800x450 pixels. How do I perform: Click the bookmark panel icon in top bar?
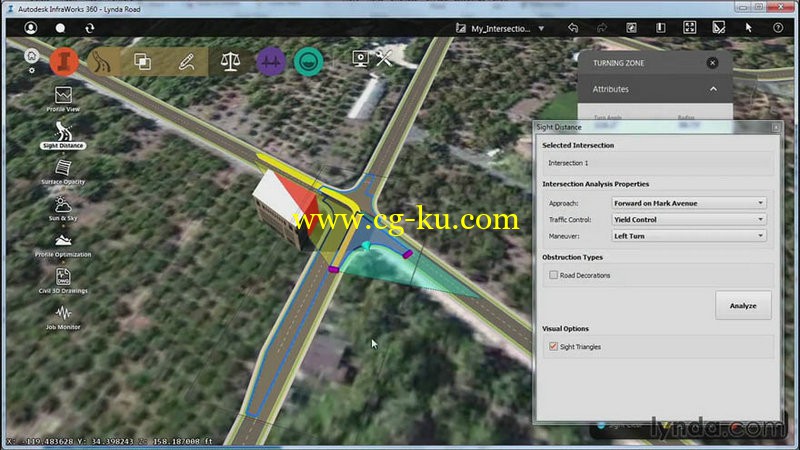pyautogui.click(x=661, y=28)
